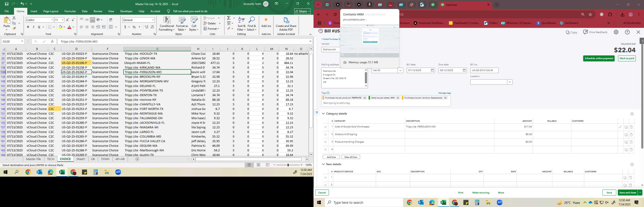644x207 pixels.
Task: Click the Excel Undo arrow
Action: 22,4
